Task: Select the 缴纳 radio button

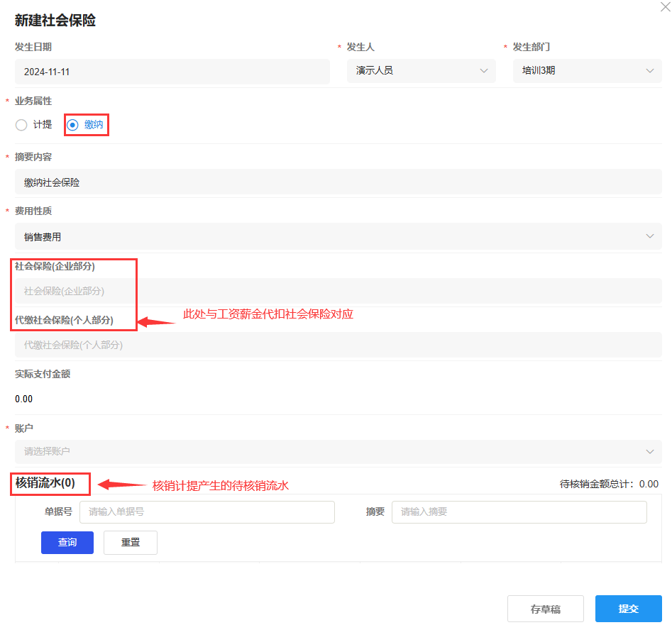Action: pyautogui.click(x=72, y=125)
